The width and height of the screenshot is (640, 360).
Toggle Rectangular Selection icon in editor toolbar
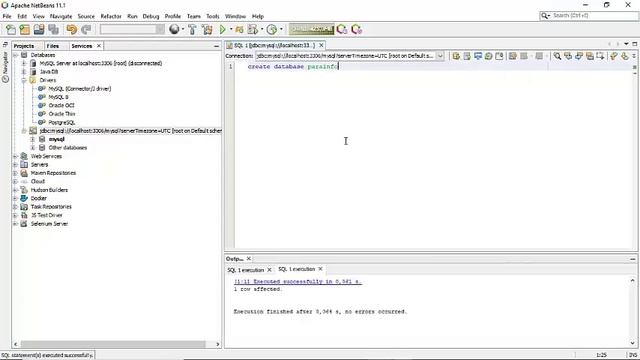point(600,56)
